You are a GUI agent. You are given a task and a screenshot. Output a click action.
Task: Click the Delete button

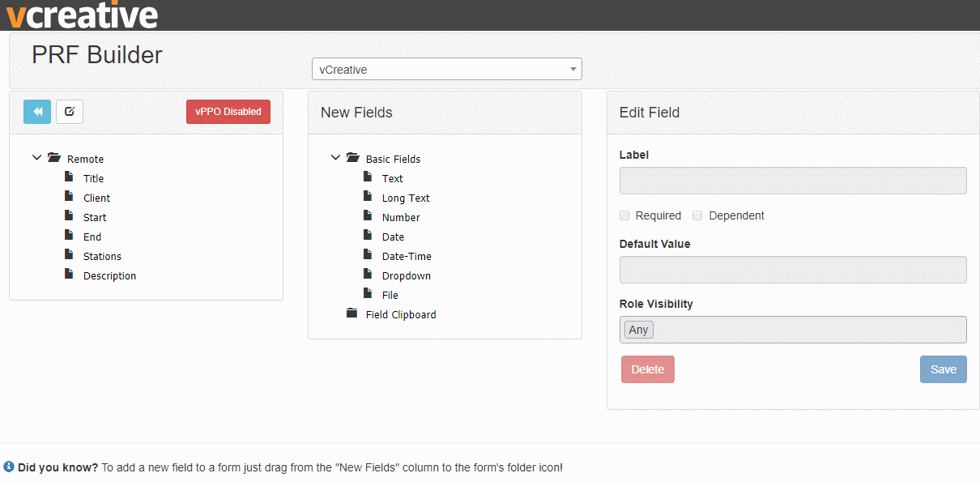[x=648, y=369]
